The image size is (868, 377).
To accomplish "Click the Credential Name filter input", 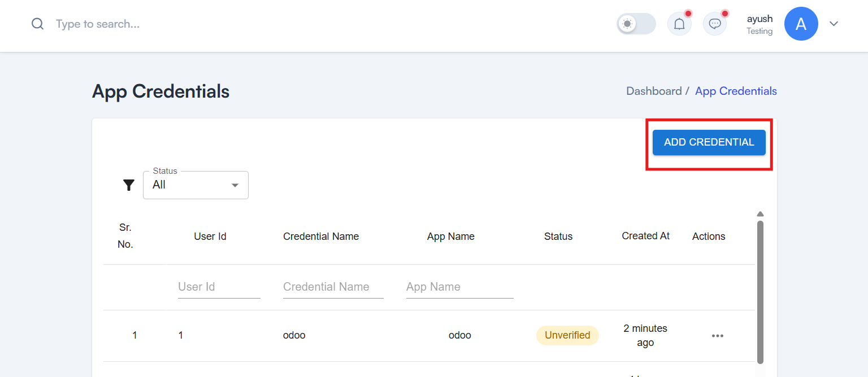I will point(333,287).
